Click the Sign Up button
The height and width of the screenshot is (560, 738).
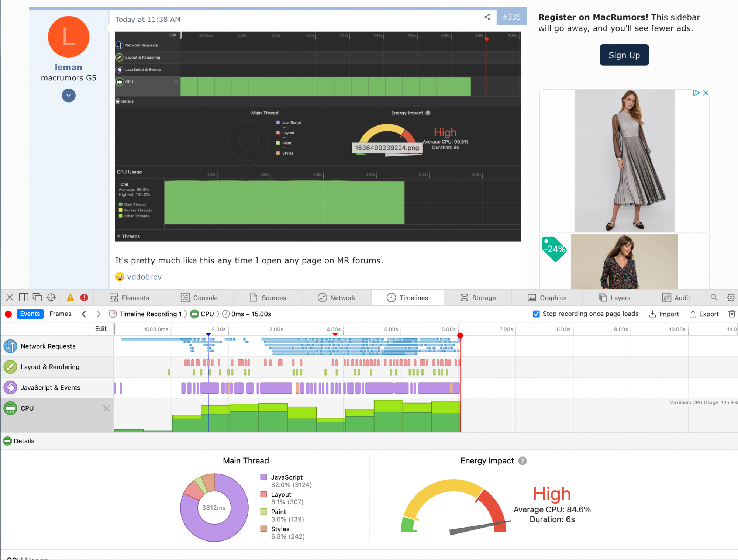624,55
